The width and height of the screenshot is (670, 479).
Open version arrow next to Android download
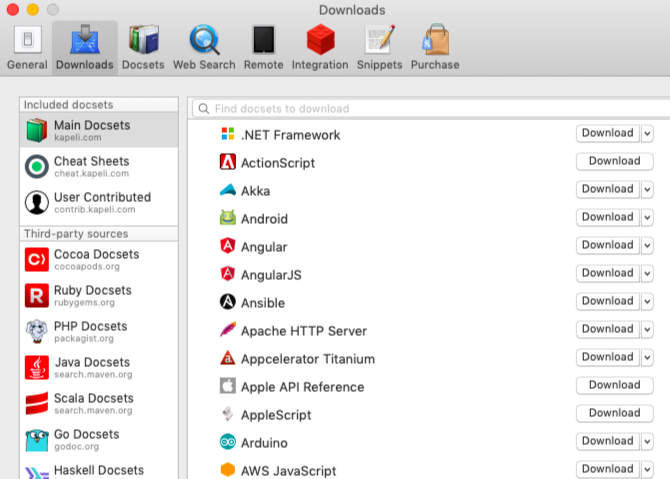[x=646, y=217]
